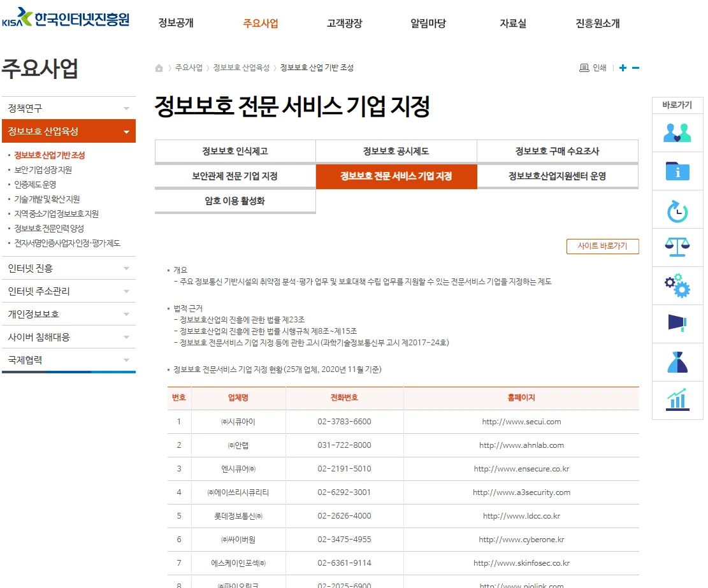Expand 정책연구 sidebar menu arrow
The height and width of the screenshot is (588, 708).
click(126, 108)
